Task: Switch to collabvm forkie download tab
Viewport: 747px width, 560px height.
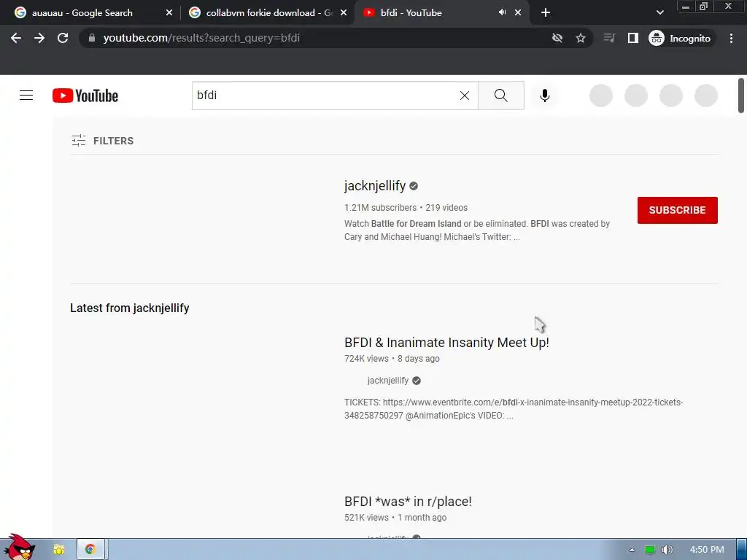Action: click(x=267, y=13)
